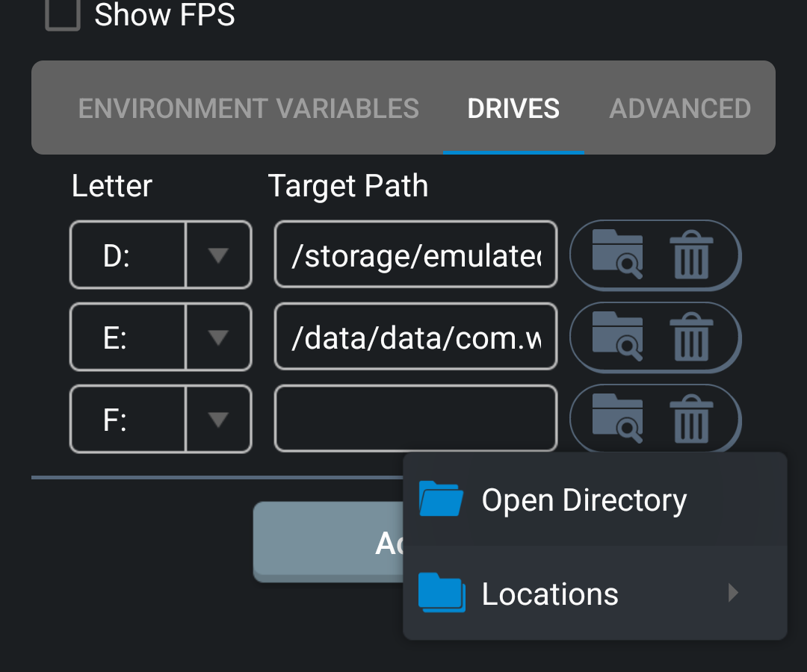807x672 pixels.
Task: Click the blue Open Directory folder icon
Action: pyautogui.click(x=441, y=500)
